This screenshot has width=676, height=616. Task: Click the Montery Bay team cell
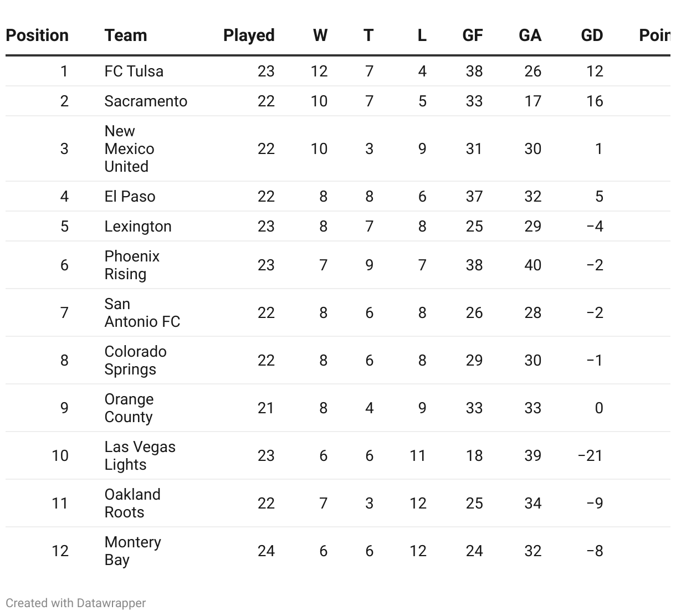point(132,551)
